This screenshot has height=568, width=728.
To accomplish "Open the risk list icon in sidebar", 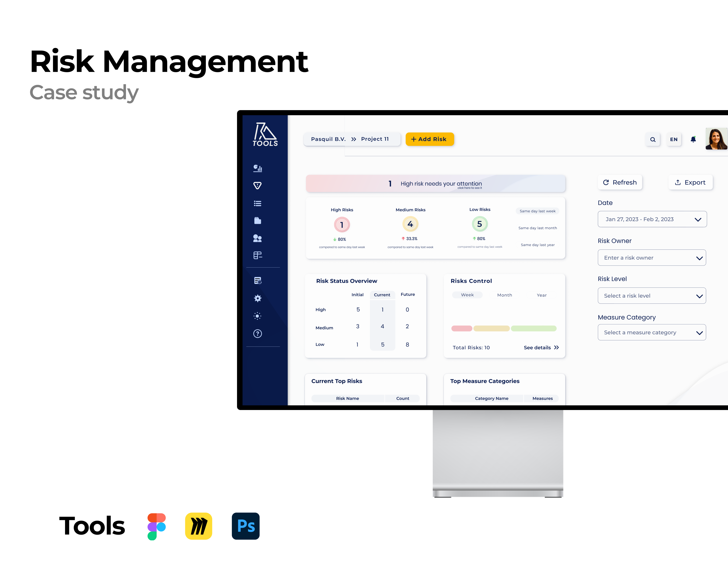I will pos(257,203).
